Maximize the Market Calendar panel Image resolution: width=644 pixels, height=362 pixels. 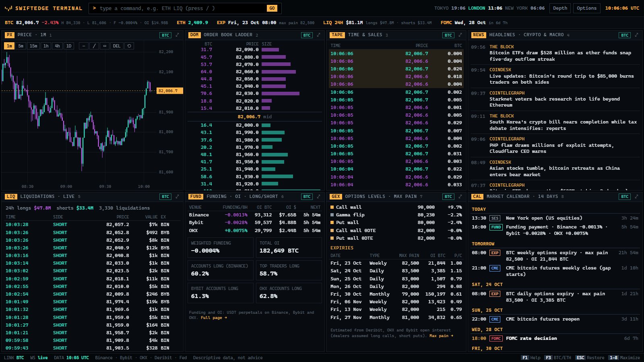pyautogui.click(x=636, y=196)
